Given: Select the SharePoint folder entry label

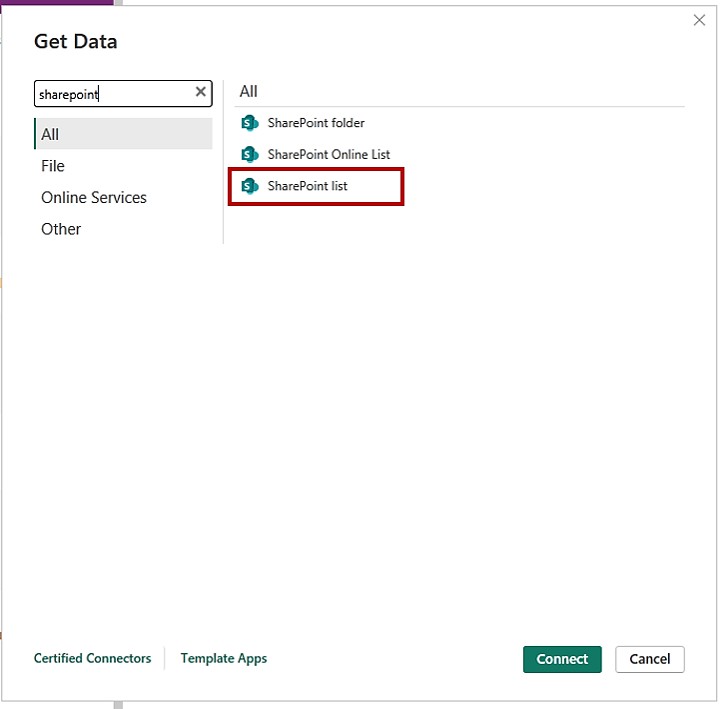Looking at the screenshot, I should click(x=316, y=123).
